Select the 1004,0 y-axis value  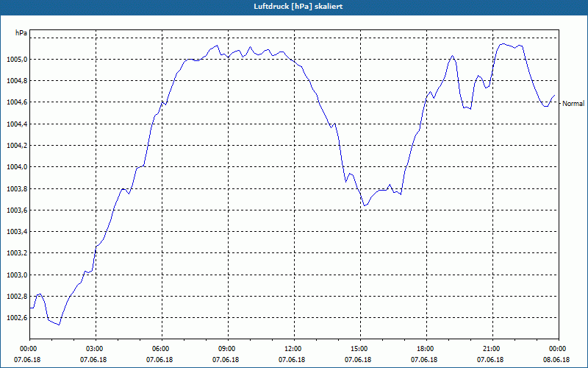(17, 167)
